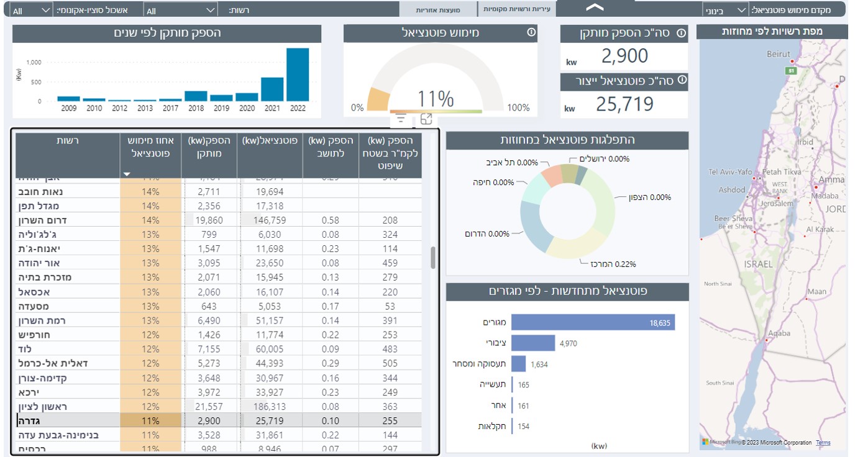This screenshot has height=457, width=868.
Task: Expand the רשות dropdown set to All
Action: [180, 11]
